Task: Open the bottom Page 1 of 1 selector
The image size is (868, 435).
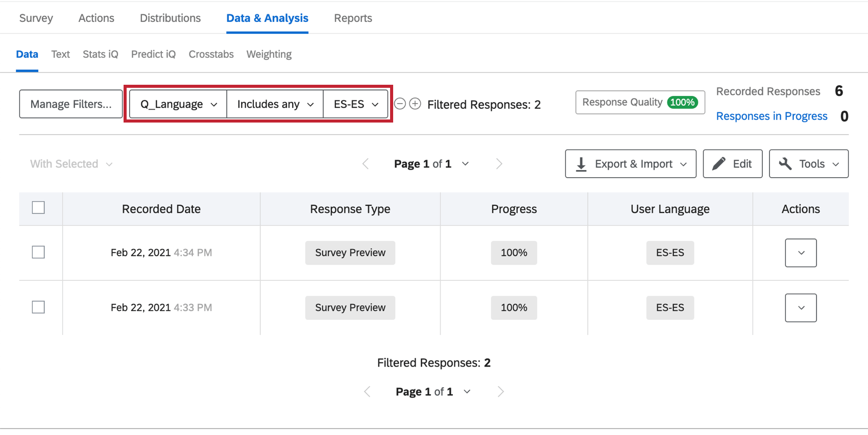Action: tap(433, 392)
